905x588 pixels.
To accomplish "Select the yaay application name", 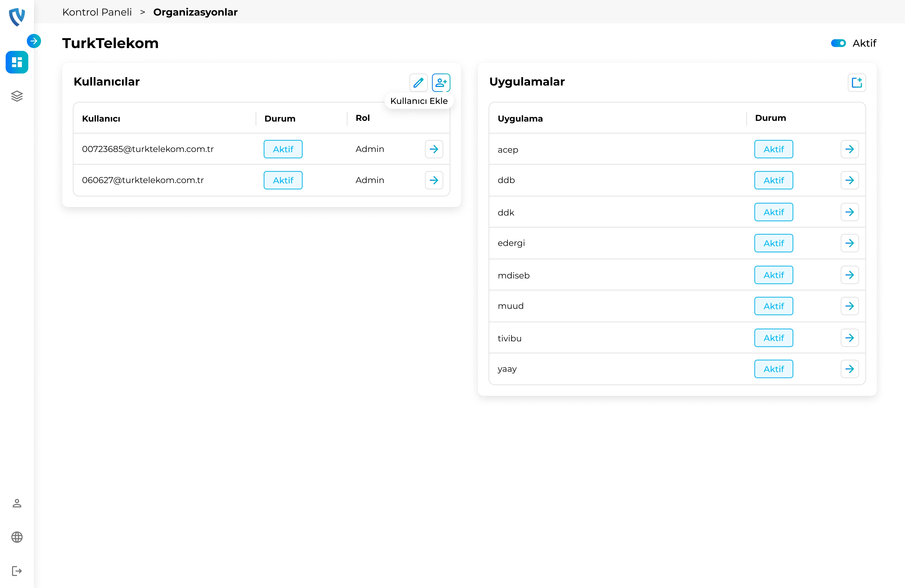I will (507, 369).
